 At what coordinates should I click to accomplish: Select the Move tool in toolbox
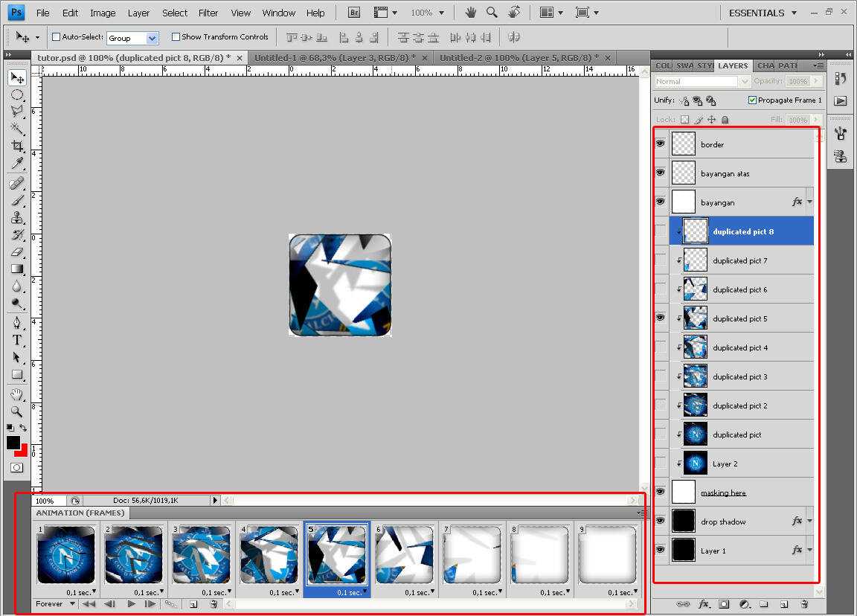(17, 77)
